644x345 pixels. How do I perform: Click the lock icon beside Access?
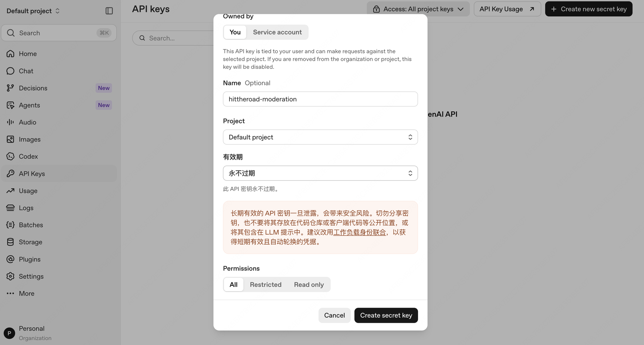(376, 9)
